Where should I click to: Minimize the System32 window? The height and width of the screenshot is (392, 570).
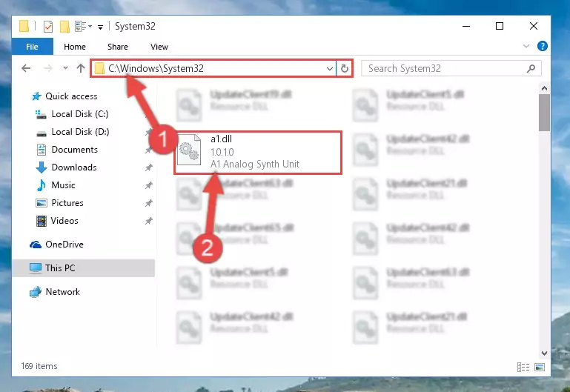pos(466,26)
